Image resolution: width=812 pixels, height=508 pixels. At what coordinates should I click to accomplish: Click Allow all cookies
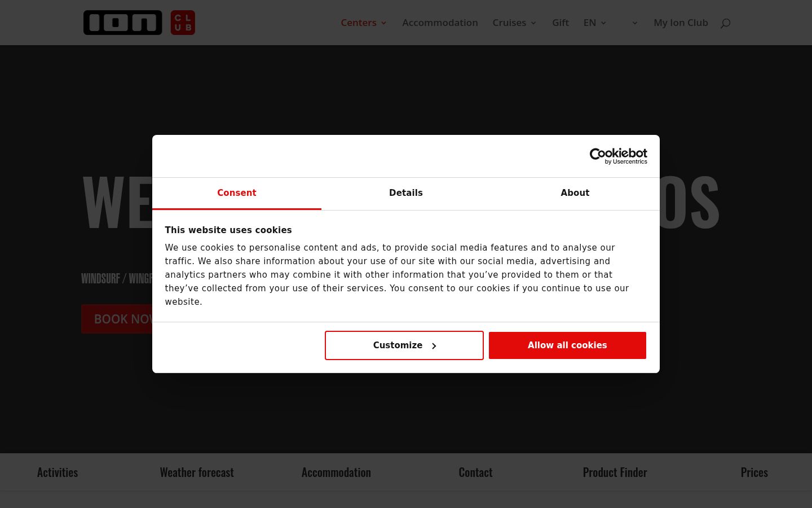pos(567,345)
